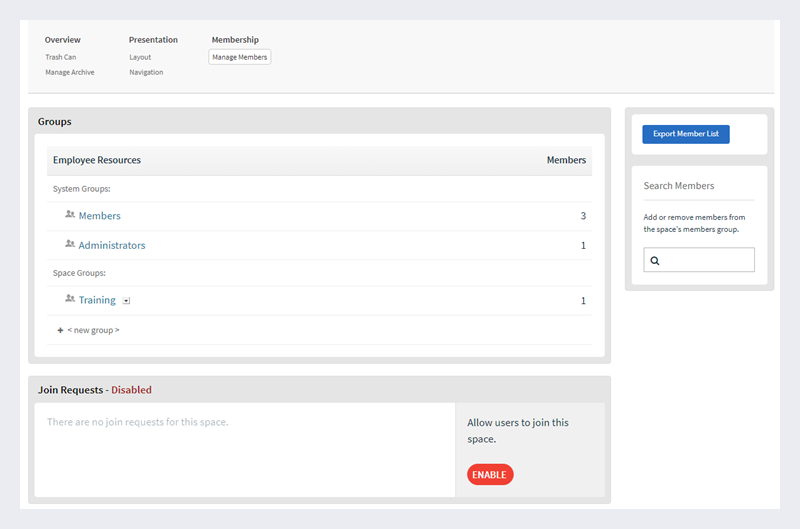Open the Training space group
Image resolution: width=800 pixels, height=529 pixels.
pyautogui.click(x=97, y=300)
